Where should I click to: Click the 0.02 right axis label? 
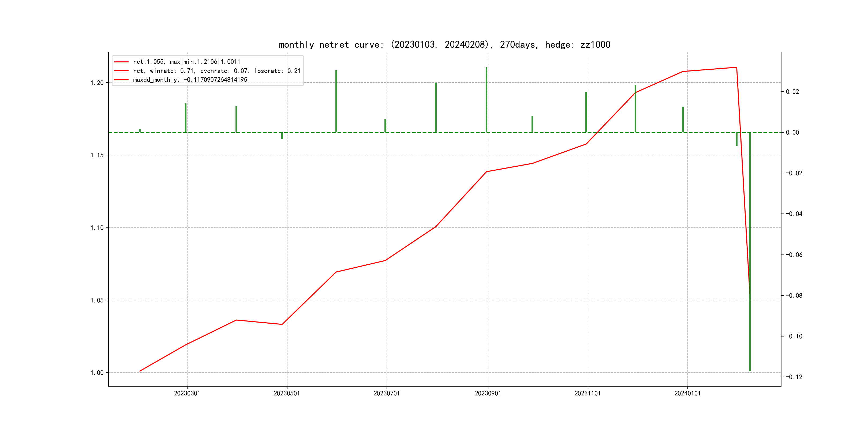click(x=792, y=92)
